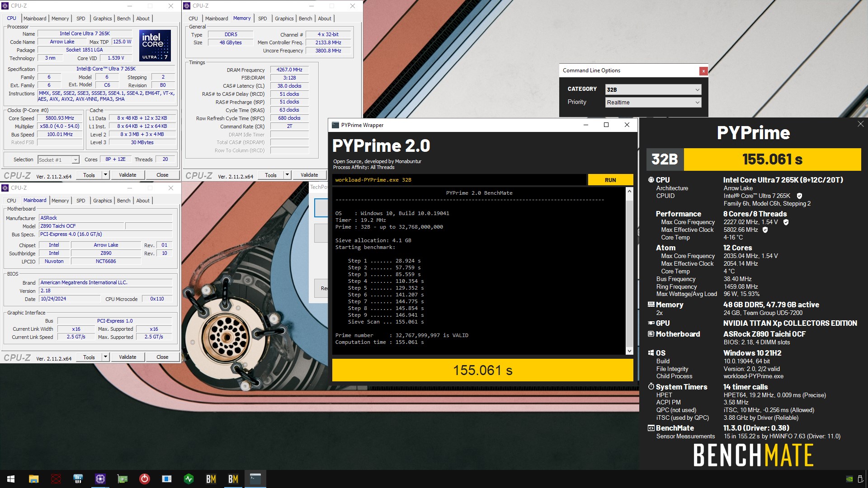Screen dimensions: 868x488
Task: Open Windows Start menu
Action: [x=11, y=479]
